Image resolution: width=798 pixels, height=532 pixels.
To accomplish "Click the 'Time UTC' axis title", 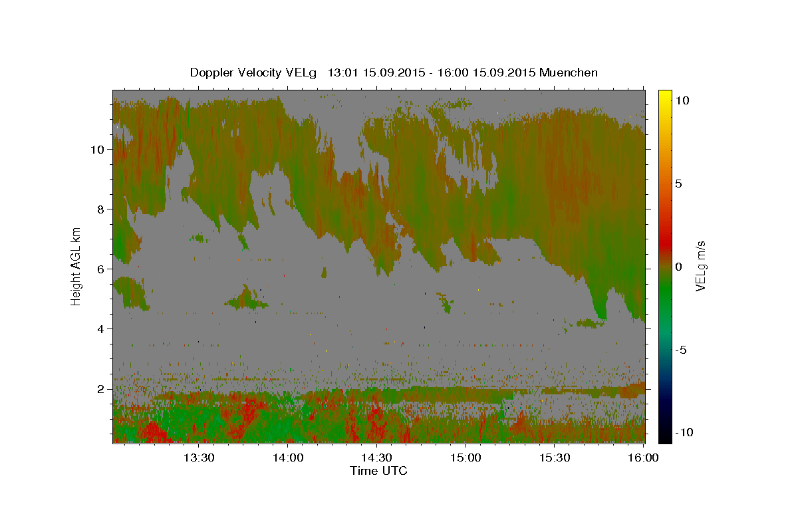I will [x=378, y=471].
